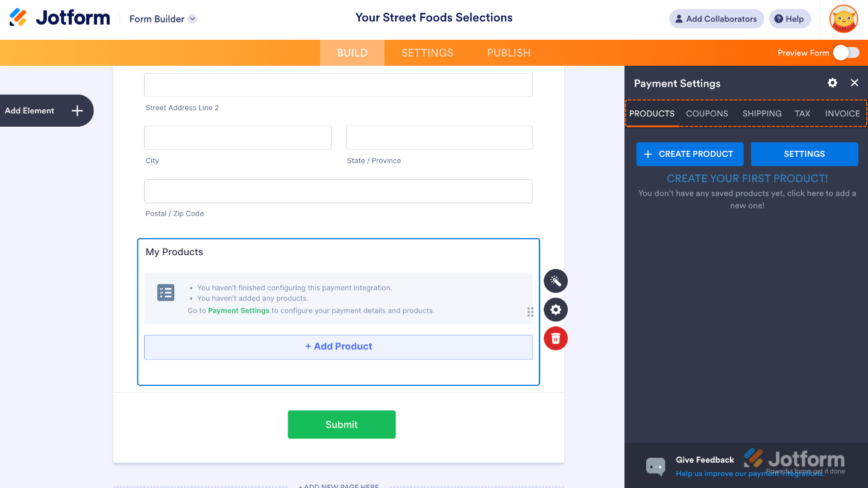Click the magic wand wizard icon

click(556, 281)
